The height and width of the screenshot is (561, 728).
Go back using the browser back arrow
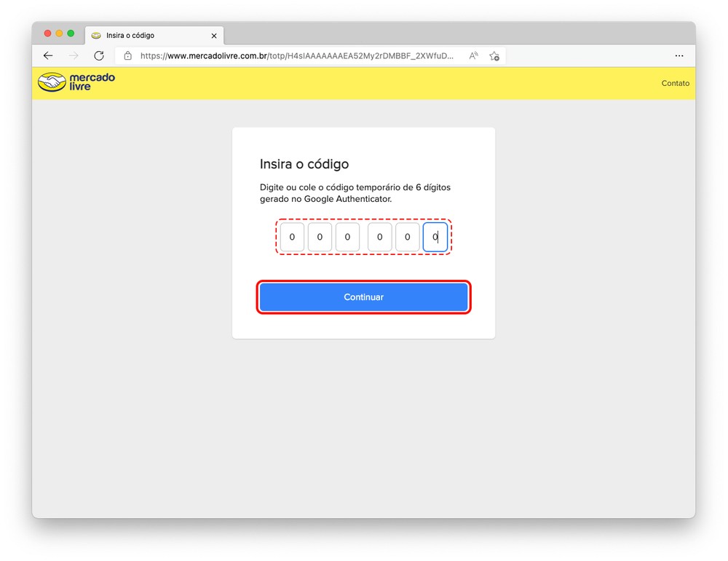click(48, 56)
